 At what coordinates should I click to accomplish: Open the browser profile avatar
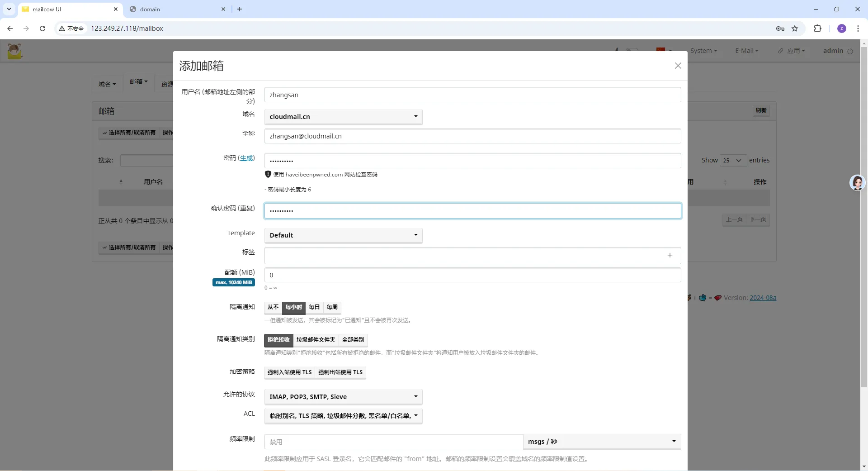coord(842,29)
